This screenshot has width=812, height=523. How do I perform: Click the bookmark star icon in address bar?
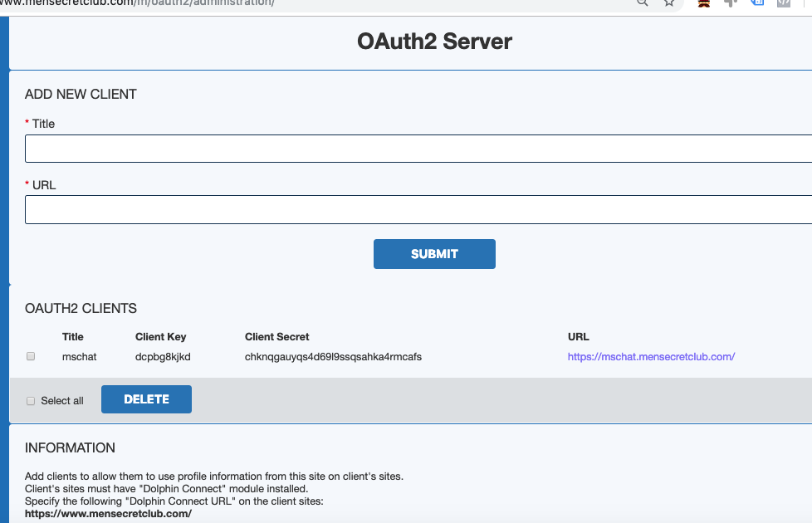(669, 2)
